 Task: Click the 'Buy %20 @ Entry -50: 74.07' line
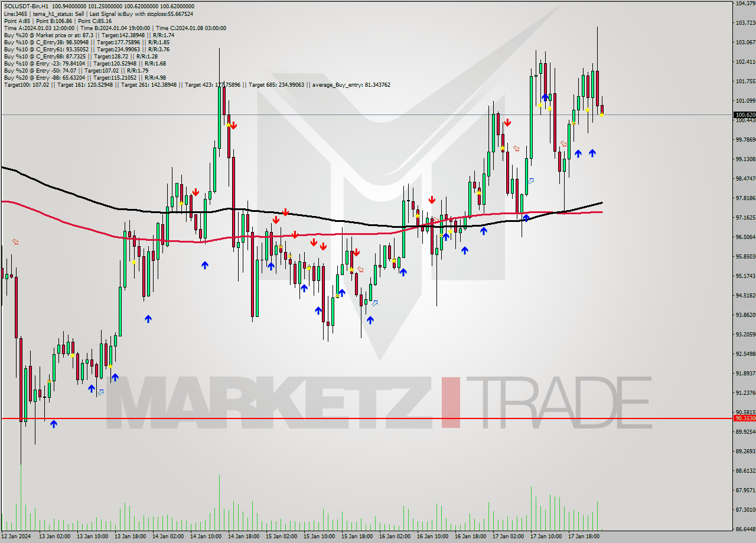(x=76, y=70)
